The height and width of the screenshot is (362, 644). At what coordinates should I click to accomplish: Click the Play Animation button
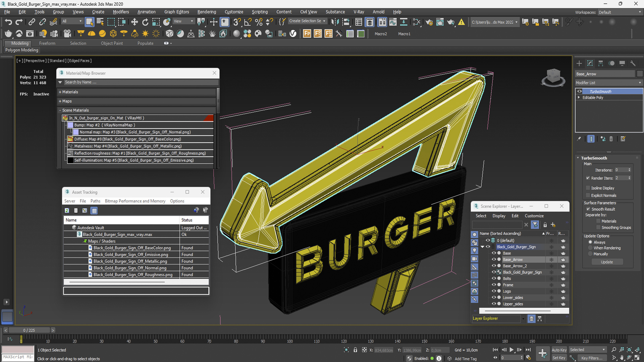click(512, 350)
